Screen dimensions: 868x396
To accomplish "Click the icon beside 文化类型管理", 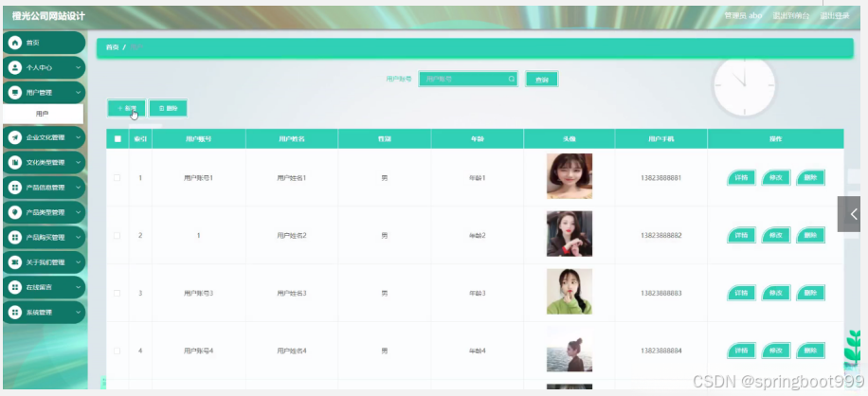I will [15, 163].
